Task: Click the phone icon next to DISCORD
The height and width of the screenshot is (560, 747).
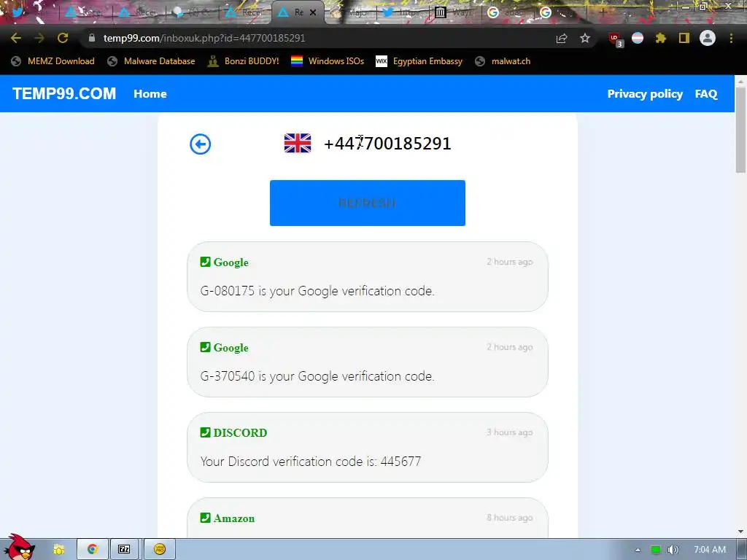Action: pyautogui.click(x=205, y=432)
